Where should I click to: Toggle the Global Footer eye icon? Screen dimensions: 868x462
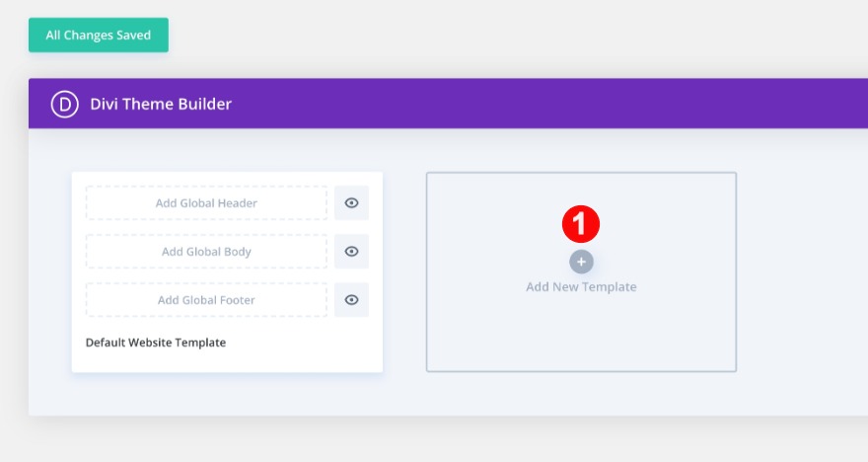351,300
